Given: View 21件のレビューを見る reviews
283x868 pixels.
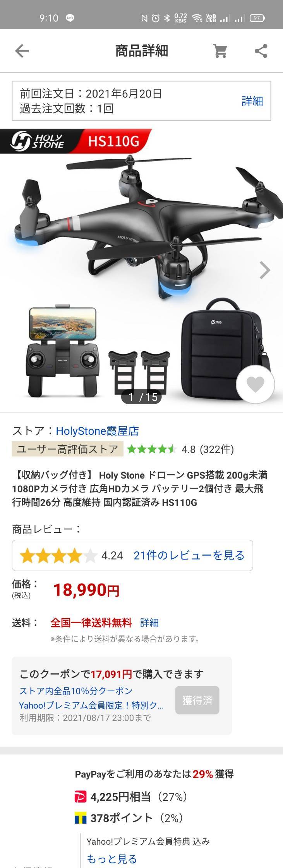Looking at the screenshot, I should [189, 555].
